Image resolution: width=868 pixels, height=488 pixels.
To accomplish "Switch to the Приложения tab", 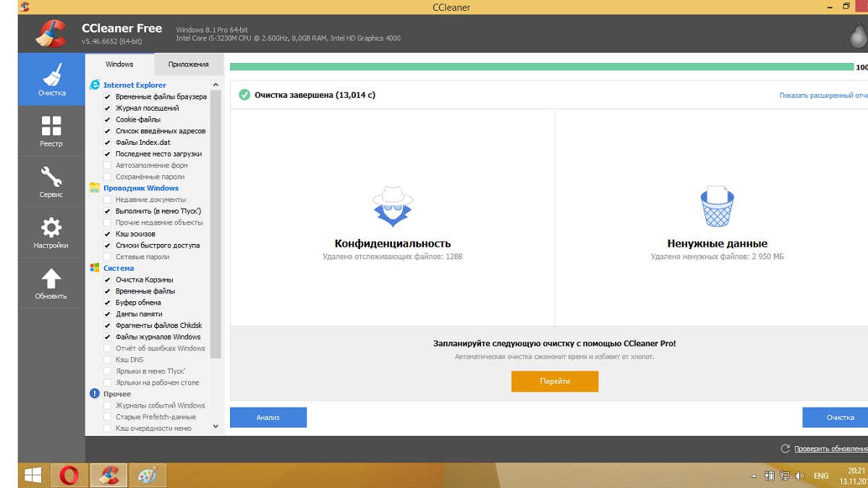I will 189,64.
